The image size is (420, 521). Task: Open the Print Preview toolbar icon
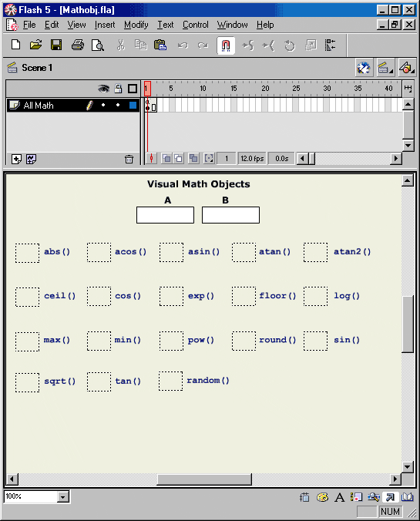click(x=98, y=45)
